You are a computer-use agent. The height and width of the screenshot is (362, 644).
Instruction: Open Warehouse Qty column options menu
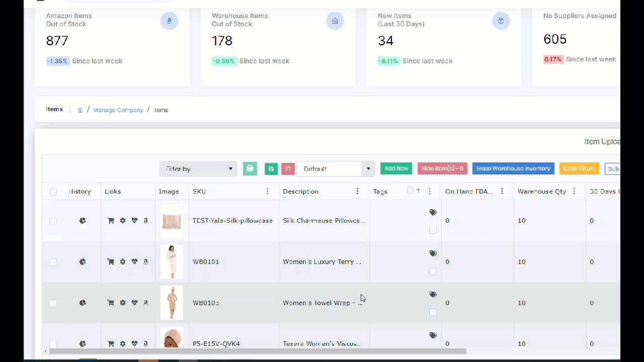[x=574, y=192]
